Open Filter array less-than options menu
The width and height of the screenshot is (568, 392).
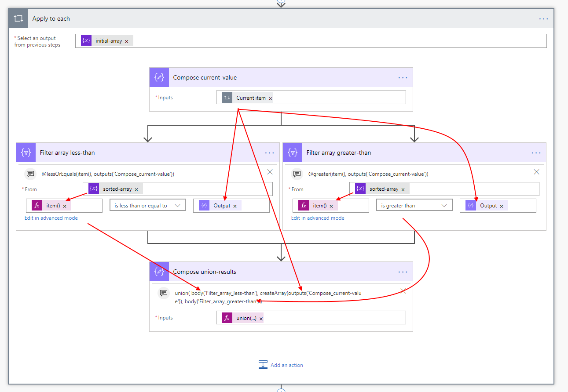[x=269, y=153]
